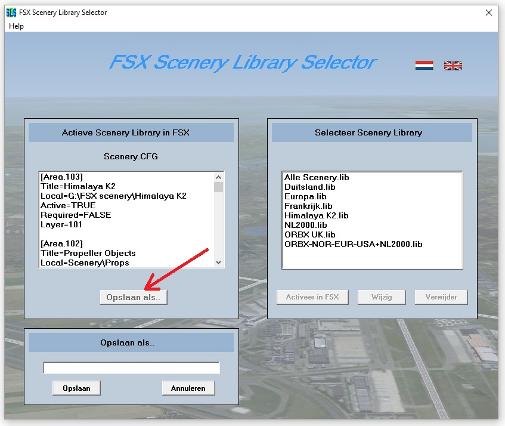The image size is (505, 426).
Task: Open the Help menu
Action: [x=16, y=26]
